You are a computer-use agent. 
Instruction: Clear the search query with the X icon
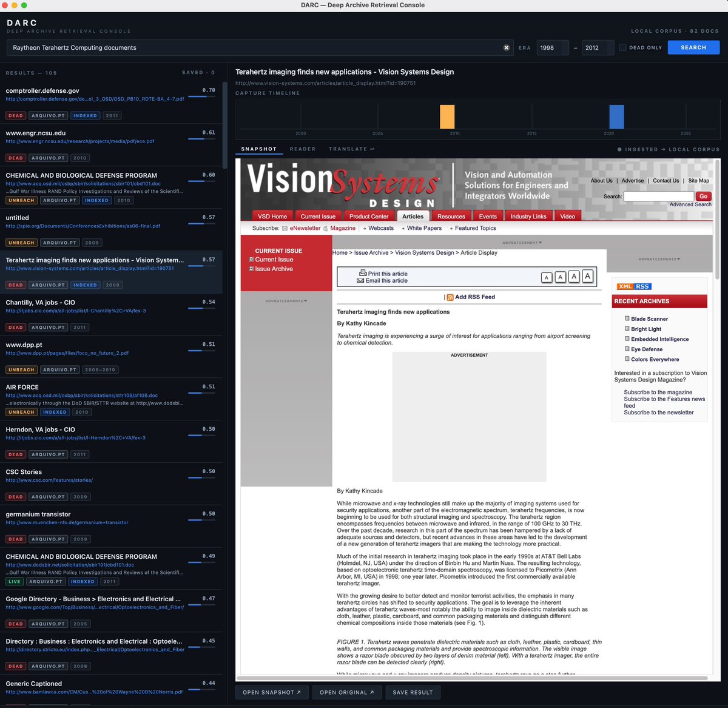(507, 47)
